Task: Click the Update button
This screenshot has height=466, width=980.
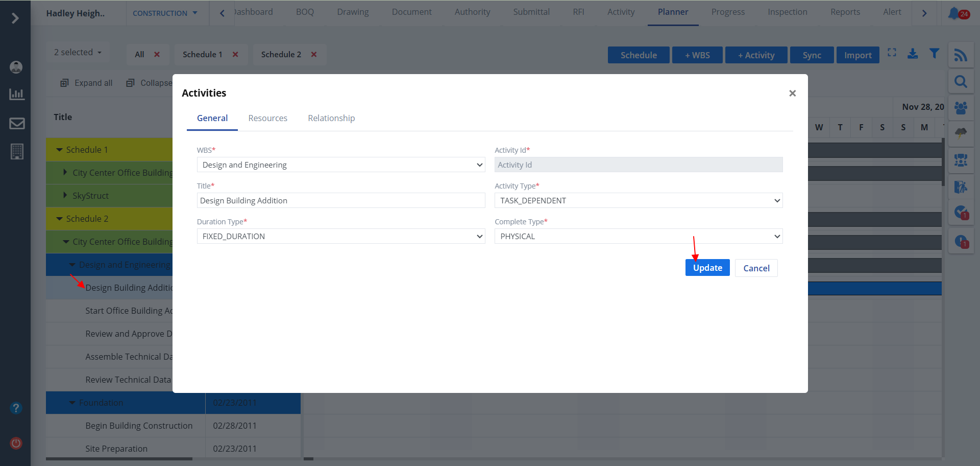Action: point(707,268)
